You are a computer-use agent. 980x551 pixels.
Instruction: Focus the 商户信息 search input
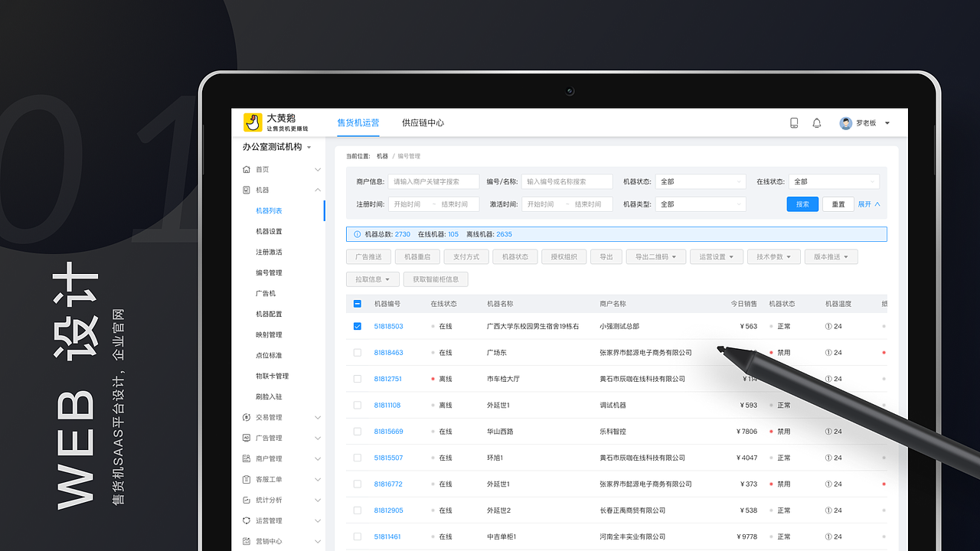tap(433, 181)
